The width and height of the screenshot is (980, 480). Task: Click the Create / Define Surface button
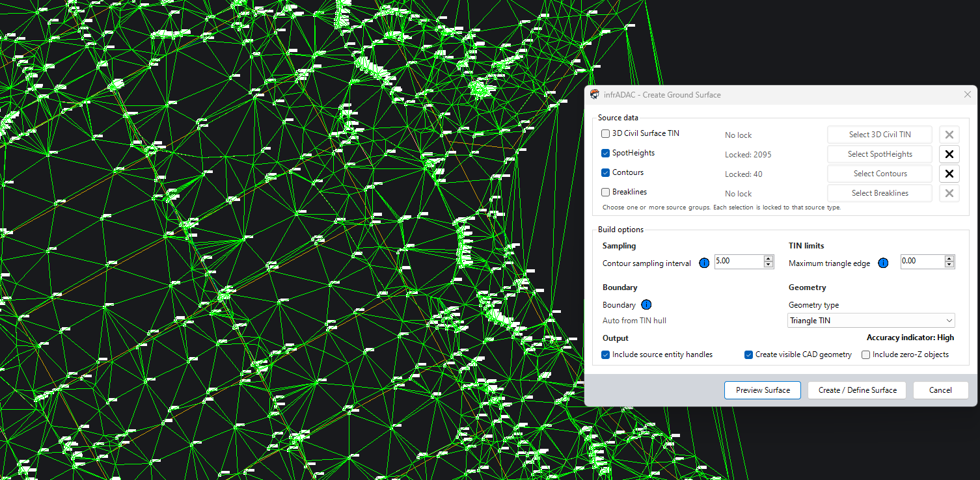tap(858, 390)
